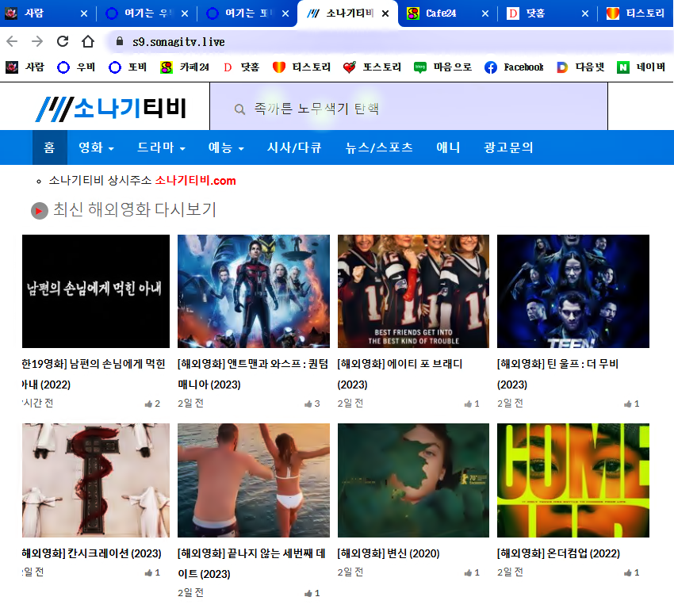Close the 닷홈 tab
Image resolution: width=674 pixels, height=616 pixels.
pyautogui.click(x=585, y=13)
